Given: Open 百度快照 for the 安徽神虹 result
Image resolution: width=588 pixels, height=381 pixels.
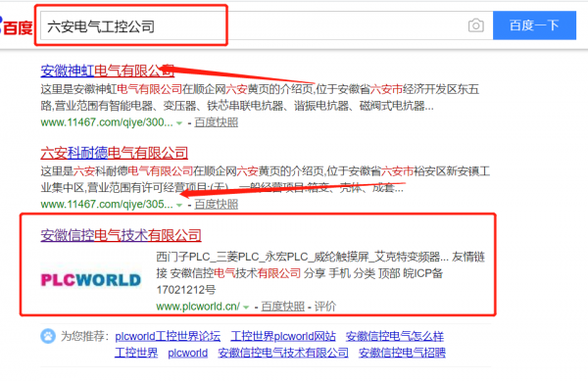Looking at the screenshot, I should [216, 122].
